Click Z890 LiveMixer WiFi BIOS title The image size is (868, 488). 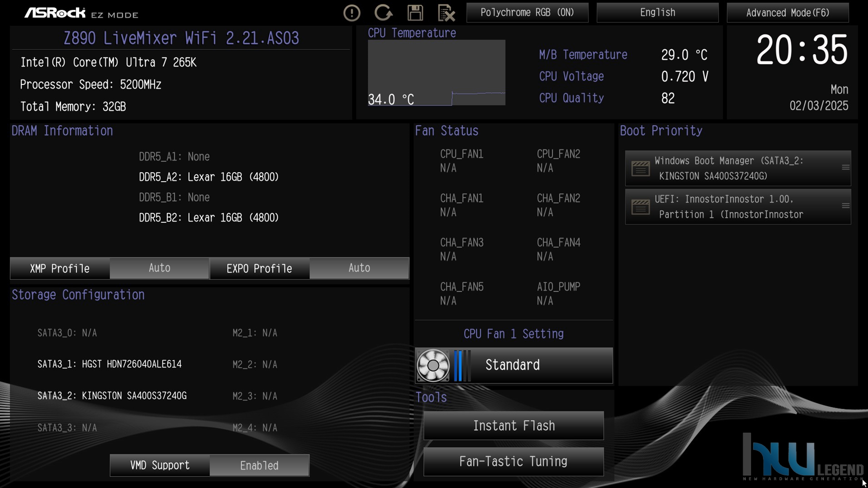181,38
